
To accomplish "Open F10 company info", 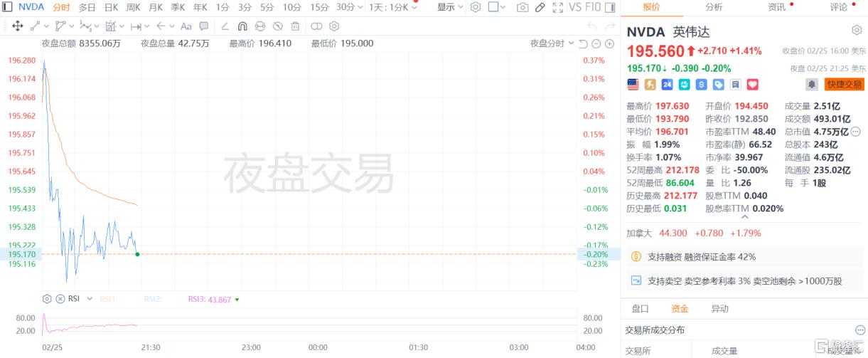I will (x=593, y=7).
